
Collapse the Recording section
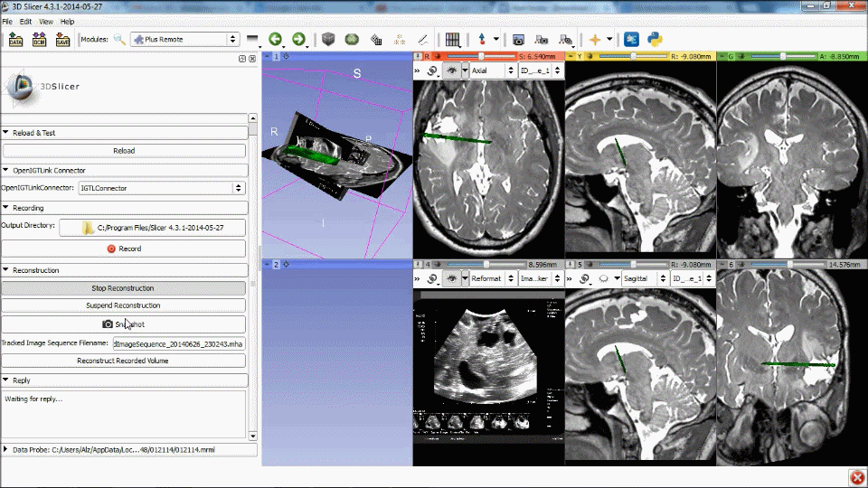tap(6, 208)
